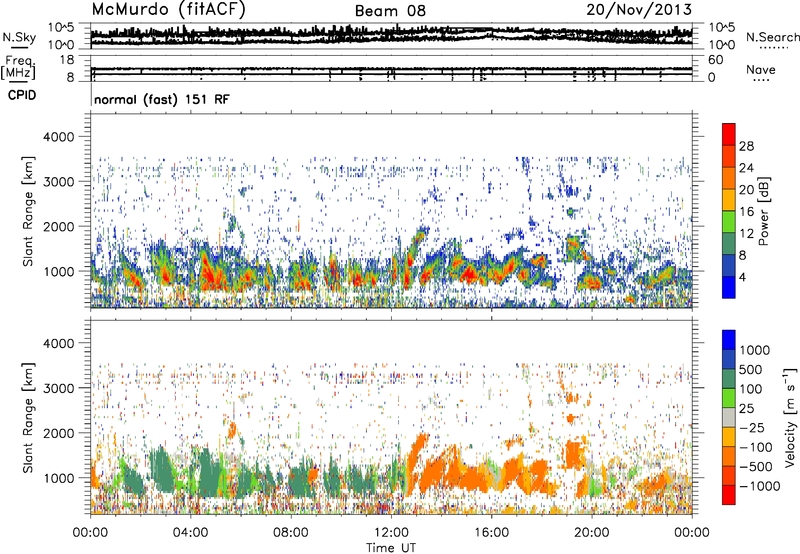Pick the gray ±25 velocity colorbar swatch
Image resolution: width=800 pixels, height=554 pixels.
[729, 417]
